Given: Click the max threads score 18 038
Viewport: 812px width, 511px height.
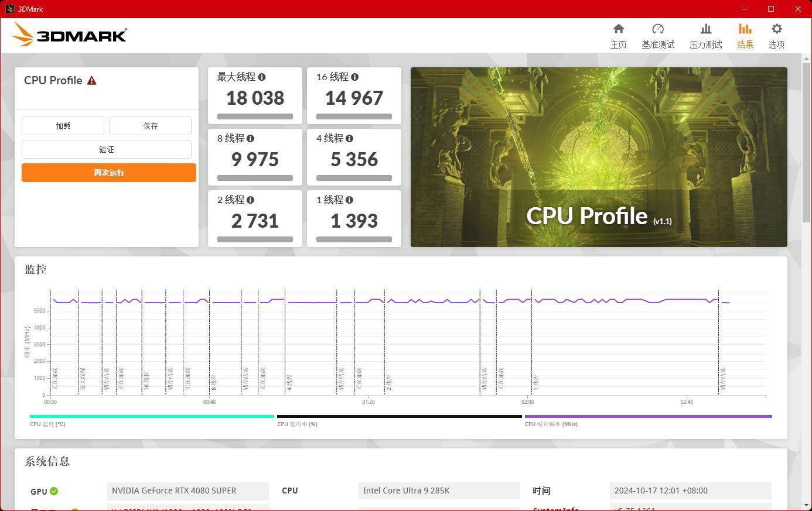Looking at the screenshot, I should (x=255, y=98).
